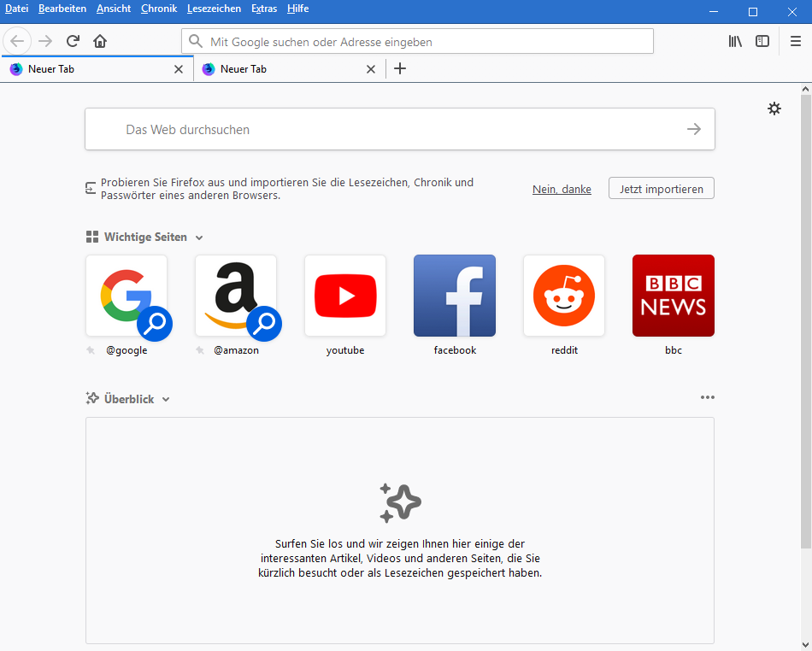The image size is (812, 651).
Task: Focus the Das Web durchsuchen search field
Action: click(400, 129)
